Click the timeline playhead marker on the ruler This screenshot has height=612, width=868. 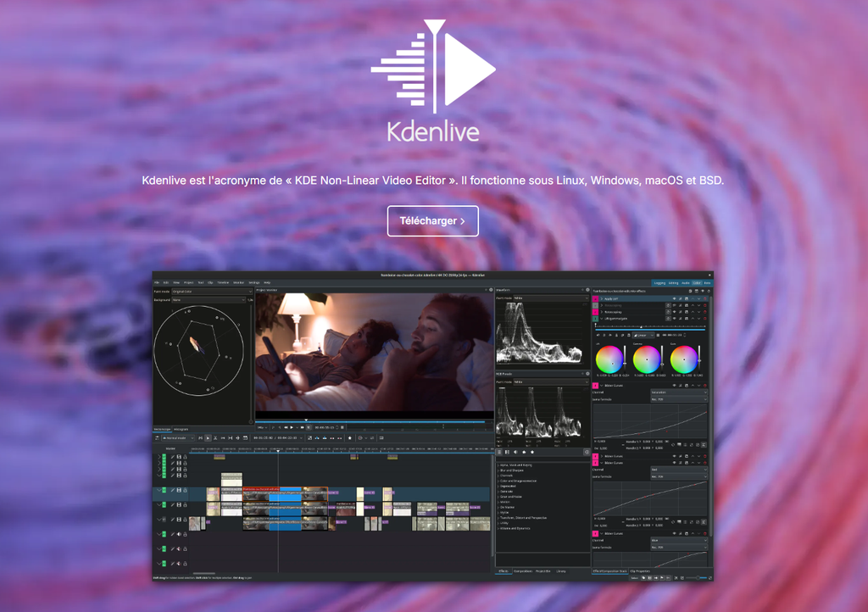click(278, 451)
